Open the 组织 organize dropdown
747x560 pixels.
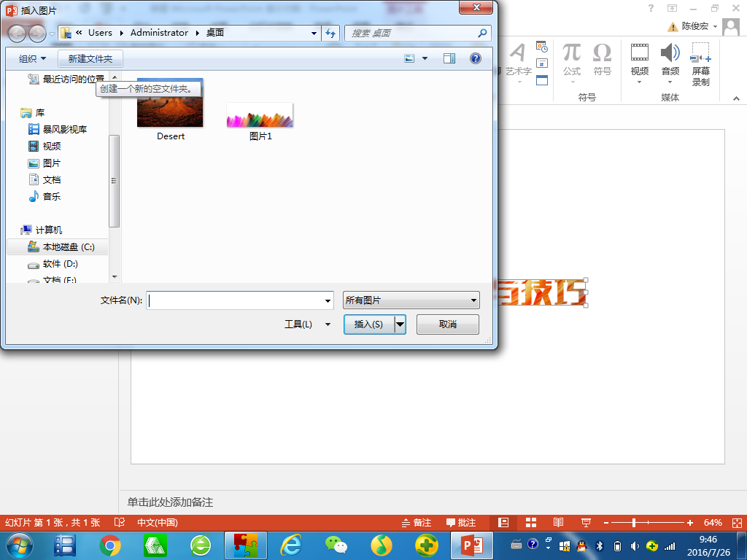32,58
